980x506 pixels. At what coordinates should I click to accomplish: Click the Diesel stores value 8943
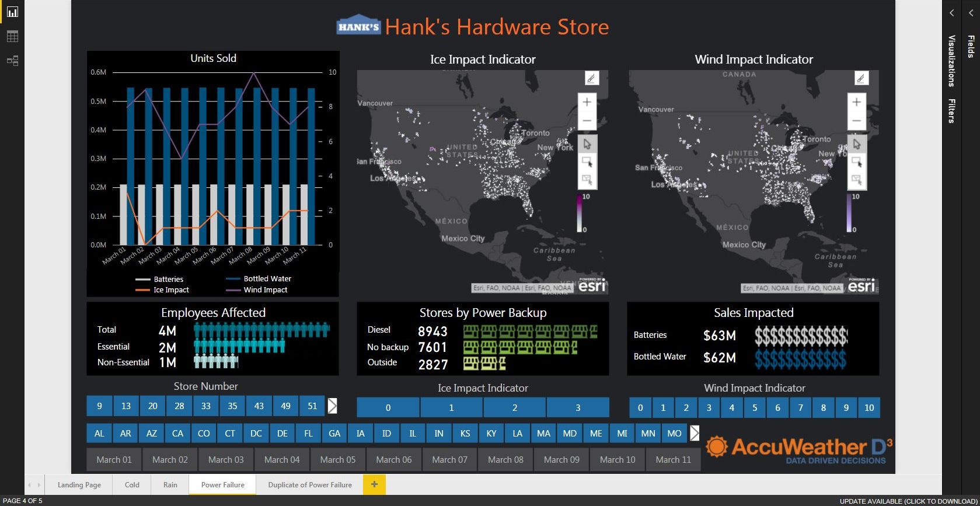click(433, 331)
